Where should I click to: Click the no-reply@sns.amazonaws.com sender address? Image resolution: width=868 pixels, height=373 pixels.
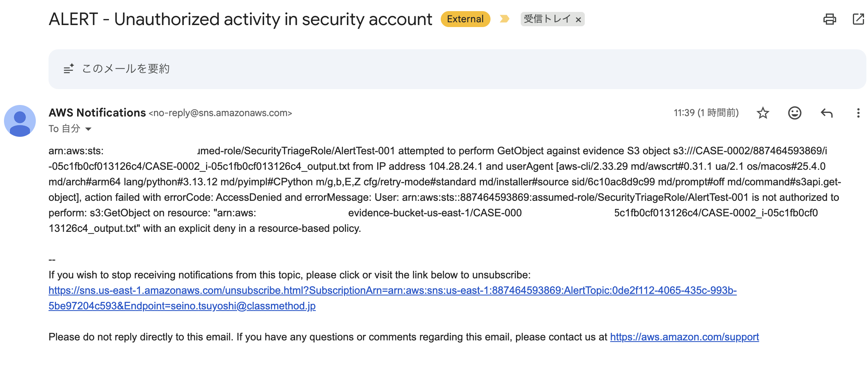[x=220, y=113]
